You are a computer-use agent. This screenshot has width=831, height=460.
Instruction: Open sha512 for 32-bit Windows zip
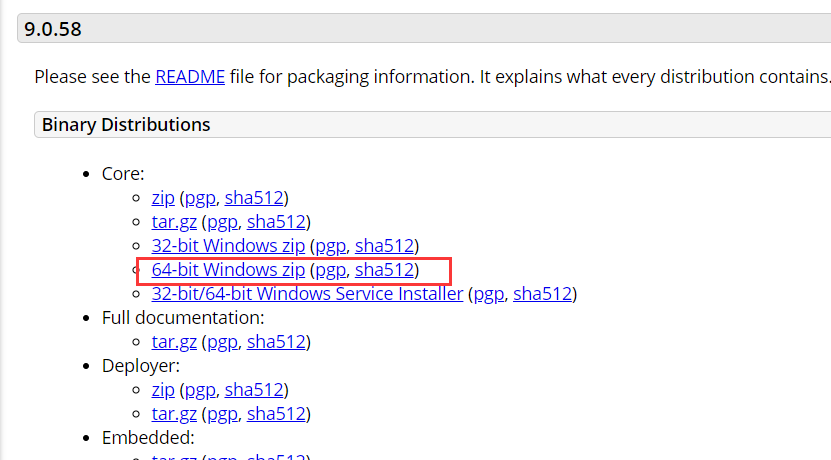coord(384,246)
